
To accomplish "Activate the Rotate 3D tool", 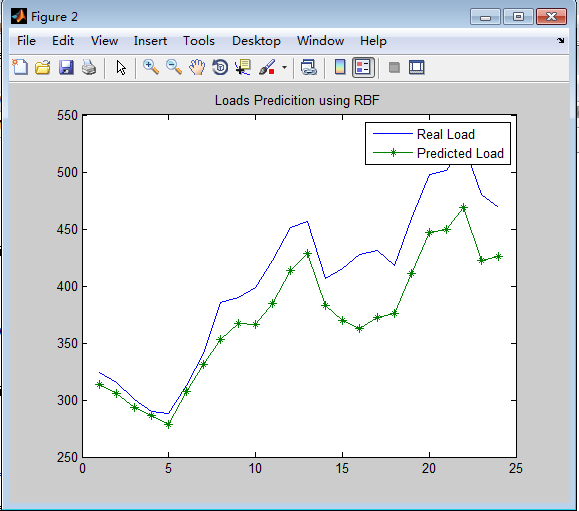I will [220, 68].
